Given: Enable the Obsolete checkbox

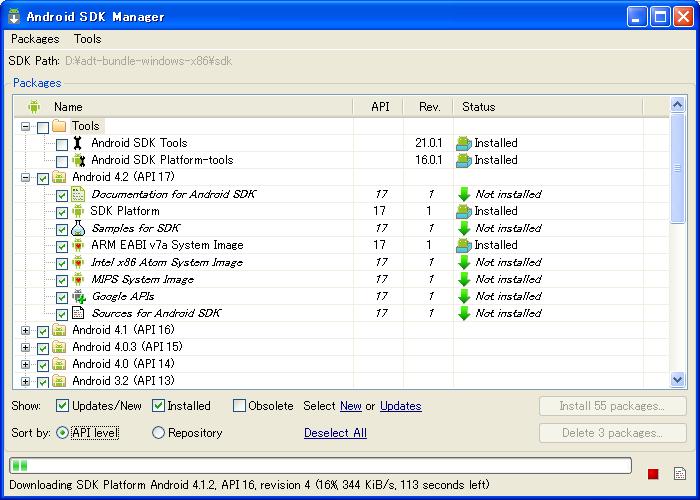Looking at the screenshot, I should 239,405.
